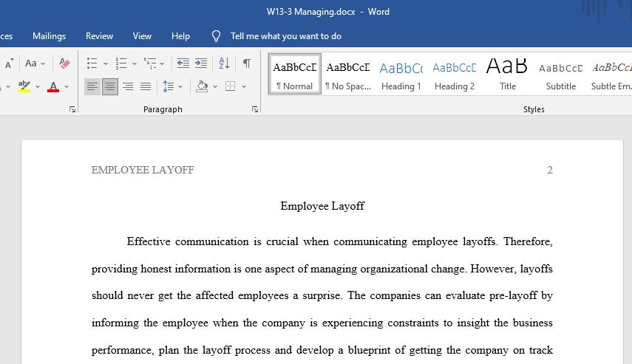Toggle Show/Hide paragraph marks
This screenshot has width=632, height=364.
pos(247,63)
